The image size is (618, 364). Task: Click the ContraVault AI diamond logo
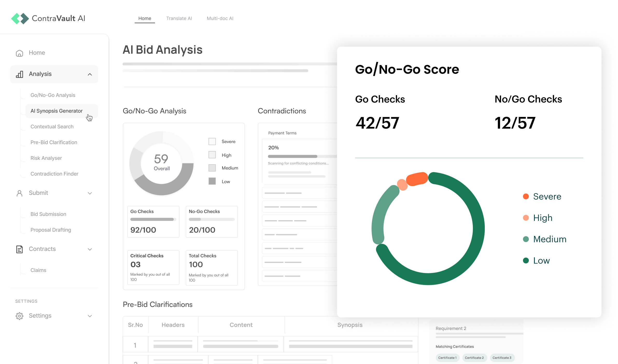pyautogui.click(x=20, y=18)
